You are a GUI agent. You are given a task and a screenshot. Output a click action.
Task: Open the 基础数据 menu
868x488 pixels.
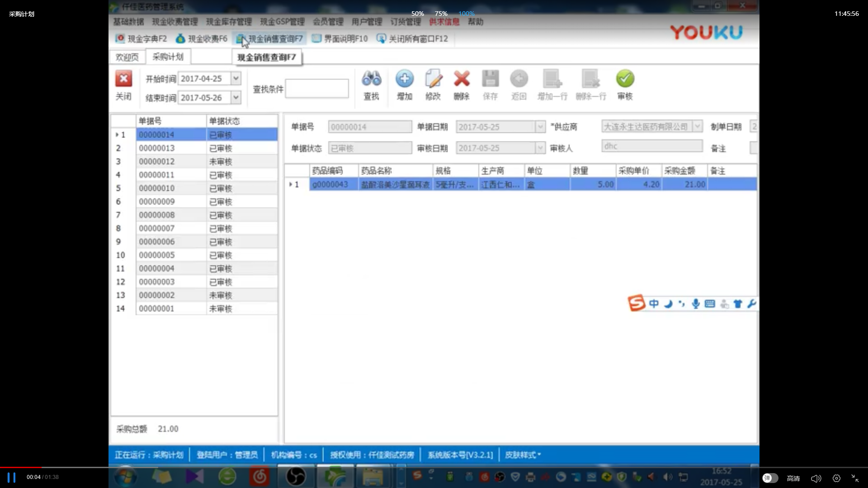128,22
